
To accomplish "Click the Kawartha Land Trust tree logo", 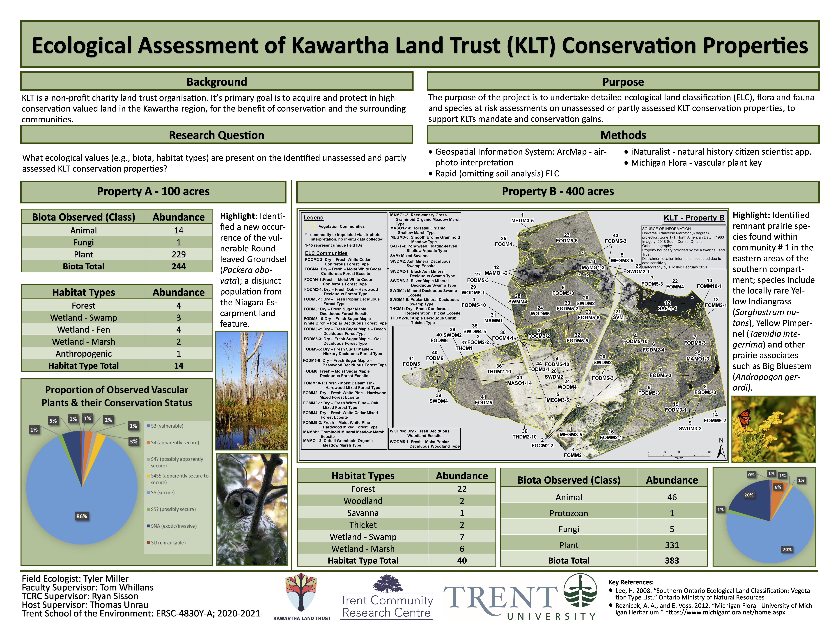I will click(301, 592).
